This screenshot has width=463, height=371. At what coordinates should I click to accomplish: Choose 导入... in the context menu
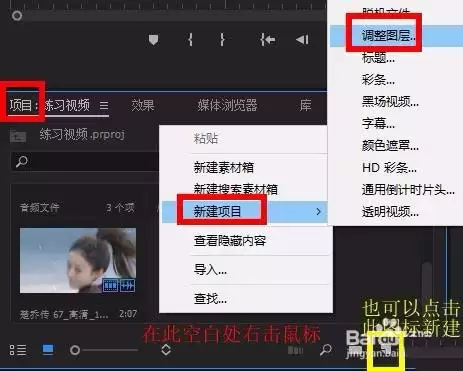pos(210,269)
